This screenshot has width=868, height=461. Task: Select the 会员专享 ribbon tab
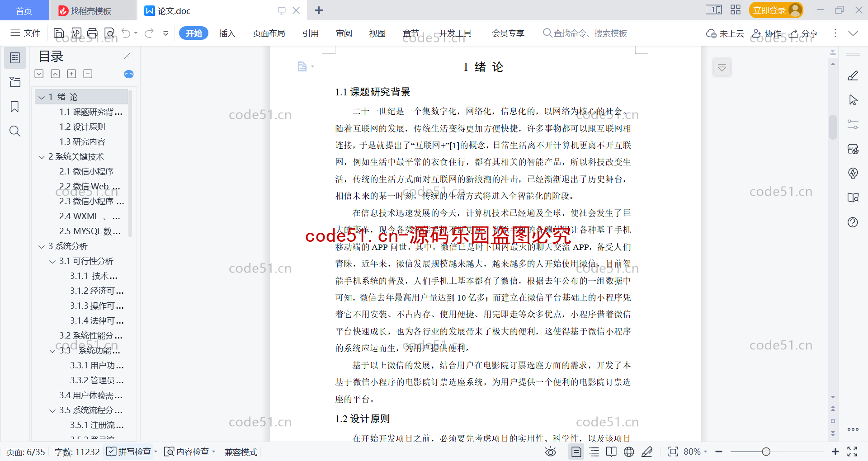[508, 33]
